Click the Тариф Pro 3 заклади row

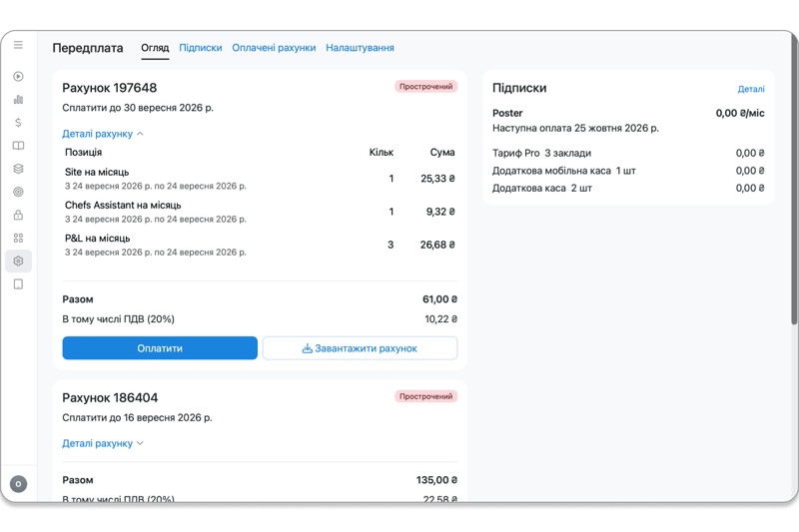pos(628,154)
